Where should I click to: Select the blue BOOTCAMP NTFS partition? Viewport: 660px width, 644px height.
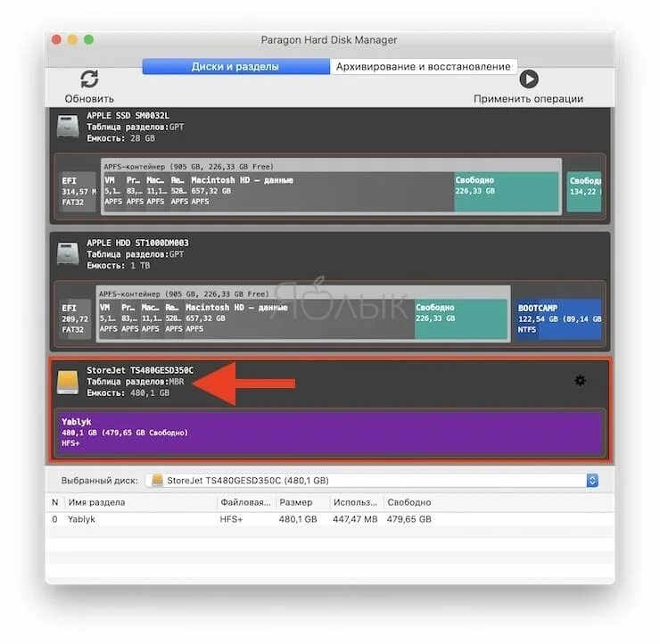[558, 319]
